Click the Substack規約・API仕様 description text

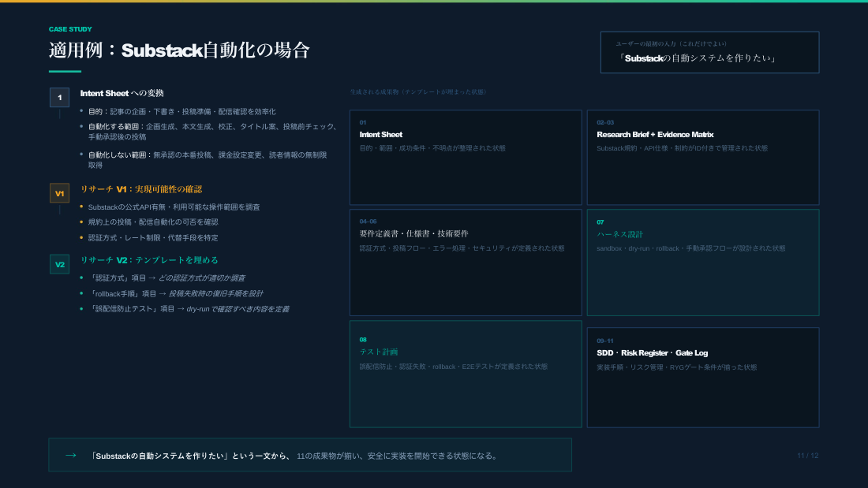(x=682, y=148)
